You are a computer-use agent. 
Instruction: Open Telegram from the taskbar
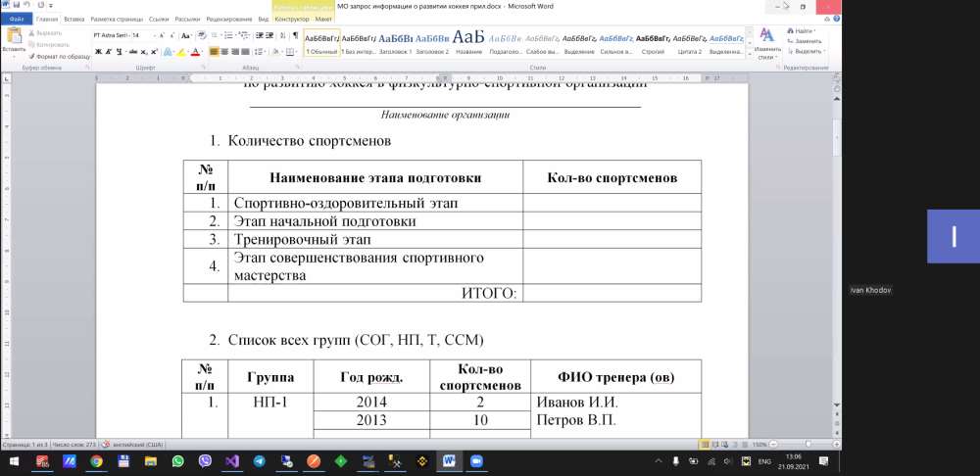[260, 461]
